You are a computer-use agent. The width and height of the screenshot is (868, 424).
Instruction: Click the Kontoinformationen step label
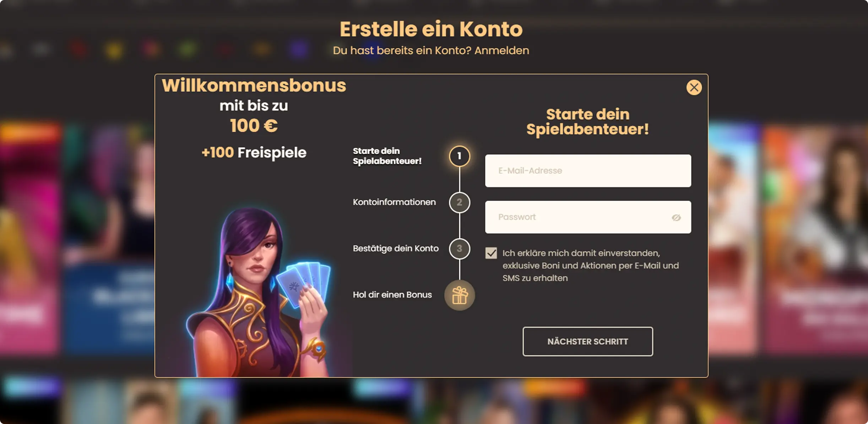[x=394, y=202]
